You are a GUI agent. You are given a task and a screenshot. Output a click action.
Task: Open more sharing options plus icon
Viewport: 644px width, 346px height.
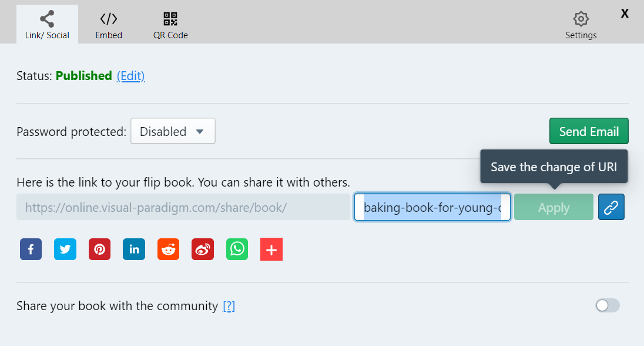271,249
